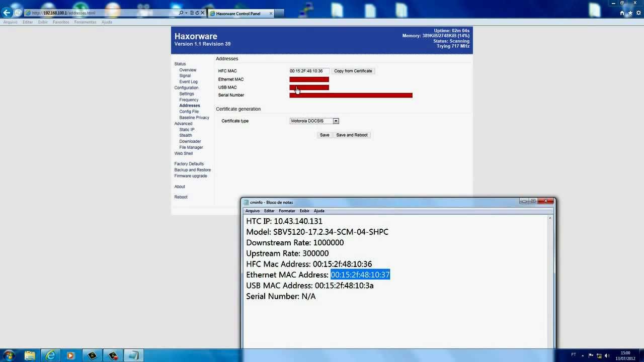Open the Signal page in sidebar
The width and height of the screenshot is (644, 362).
click(185, 76)
